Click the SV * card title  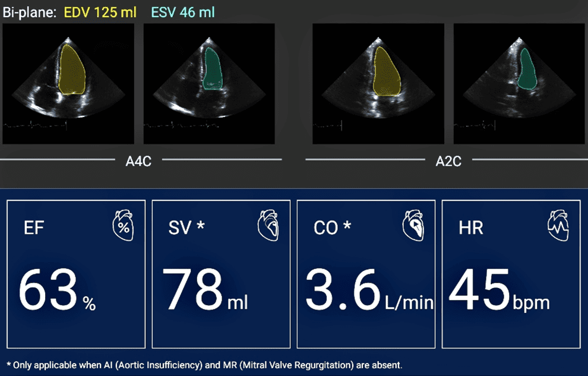click(186, 228)
